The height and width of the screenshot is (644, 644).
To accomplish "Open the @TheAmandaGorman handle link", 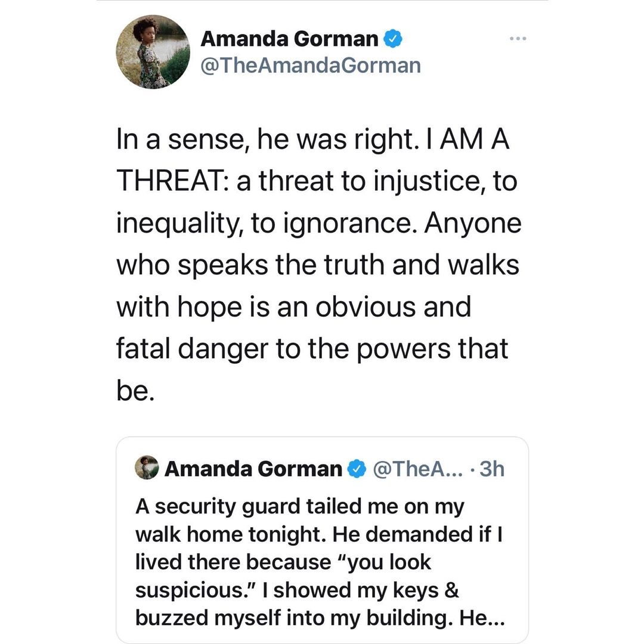I will (x=311, y=66).
